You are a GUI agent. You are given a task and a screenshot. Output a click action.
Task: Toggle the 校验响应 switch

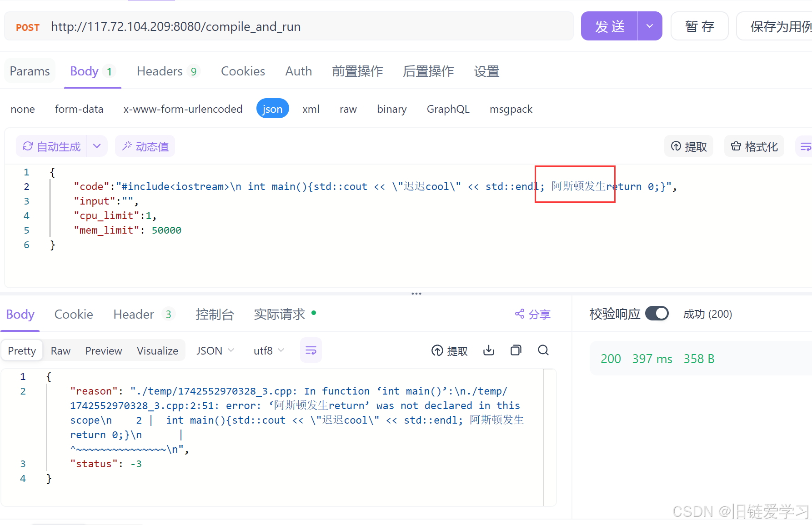pos(657,314)
